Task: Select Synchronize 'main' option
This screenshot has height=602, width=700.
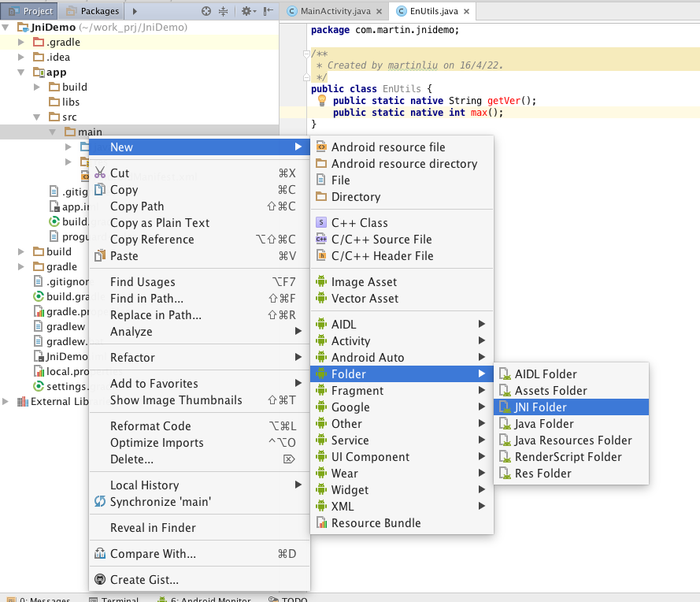Action: 160,502
